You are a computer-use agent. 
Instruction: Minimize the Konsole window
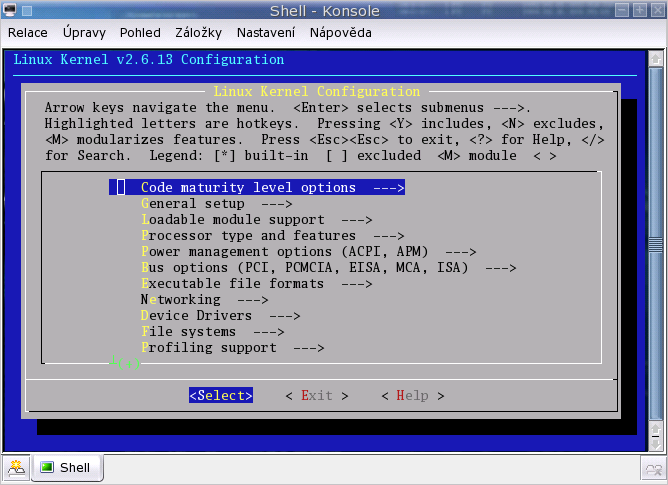click(x=622, y=10)
